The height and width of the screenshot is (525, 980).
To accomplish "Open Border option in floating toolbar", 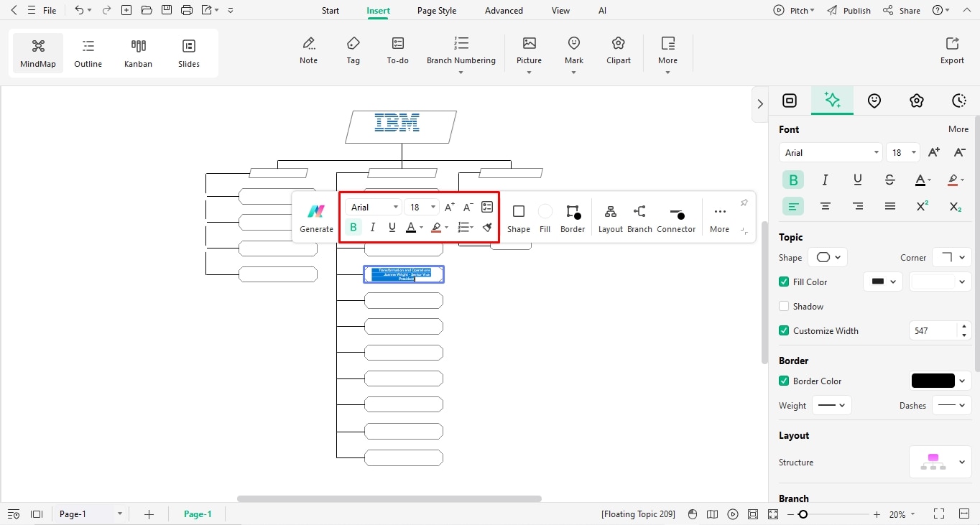I will click(573, 218).
